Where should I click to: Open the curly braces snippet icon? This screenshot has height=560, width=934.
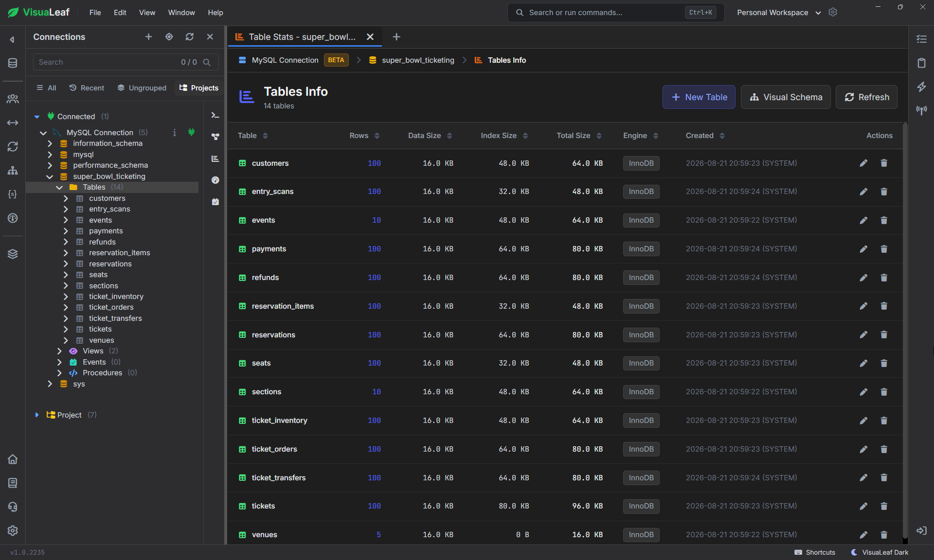point(13,194)
